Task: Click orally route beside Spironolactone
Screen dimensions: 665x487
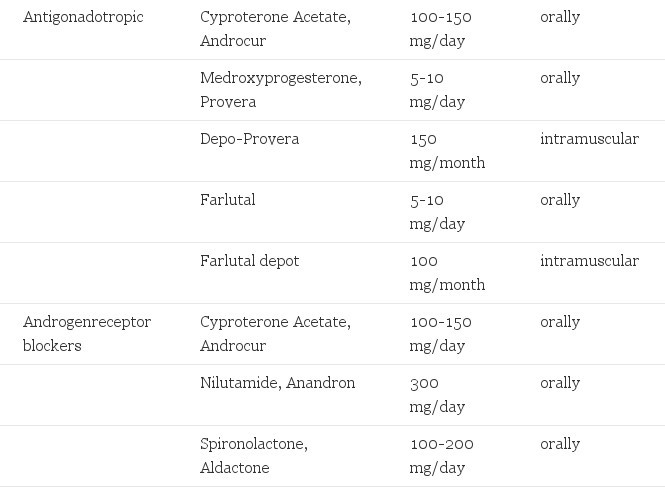Action: coord(560,445)
